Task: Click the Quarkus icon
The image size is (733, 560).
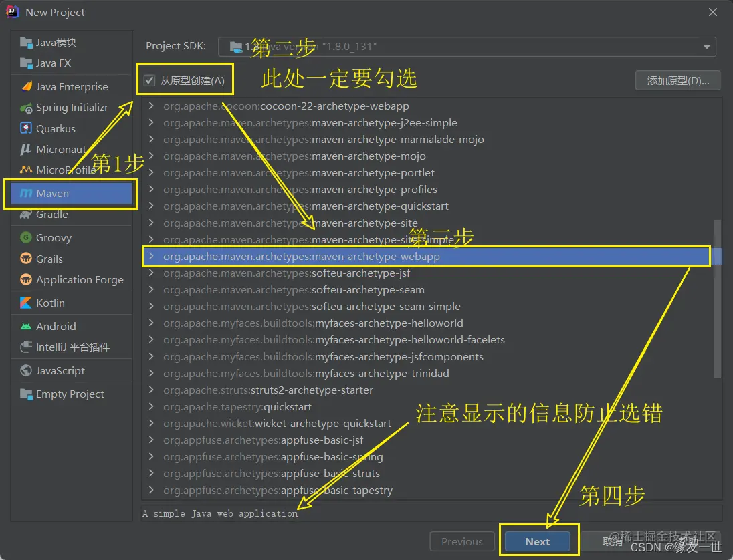Action: point(25,128)
